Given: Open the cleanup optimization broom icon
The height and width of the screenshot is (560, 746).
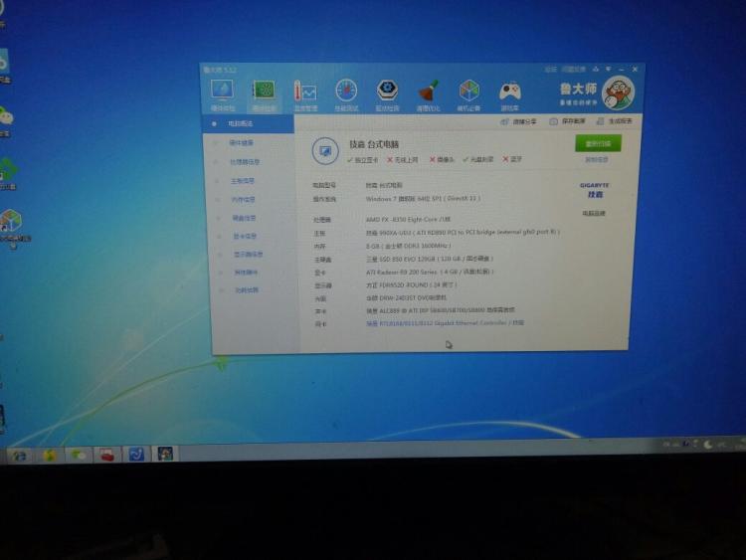Looking at the screenshot, I should tap(428, 94).
